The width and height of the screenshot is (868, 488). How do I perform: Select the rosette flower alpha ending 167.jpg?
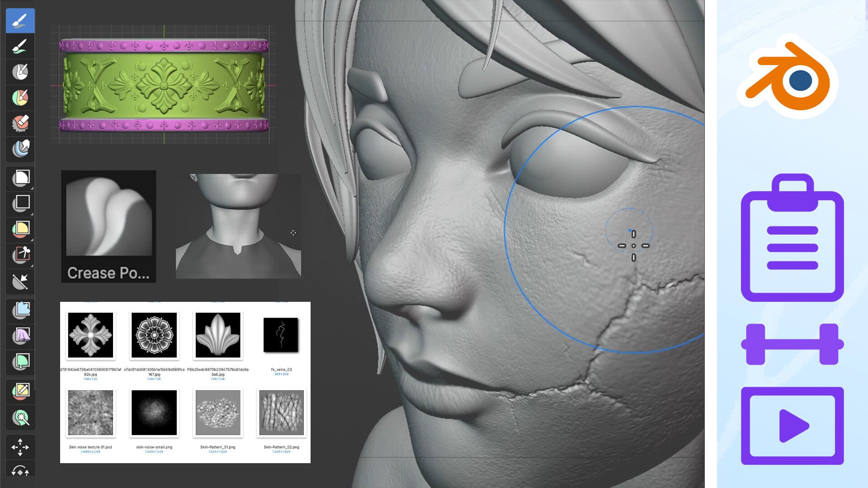point(154,335)
